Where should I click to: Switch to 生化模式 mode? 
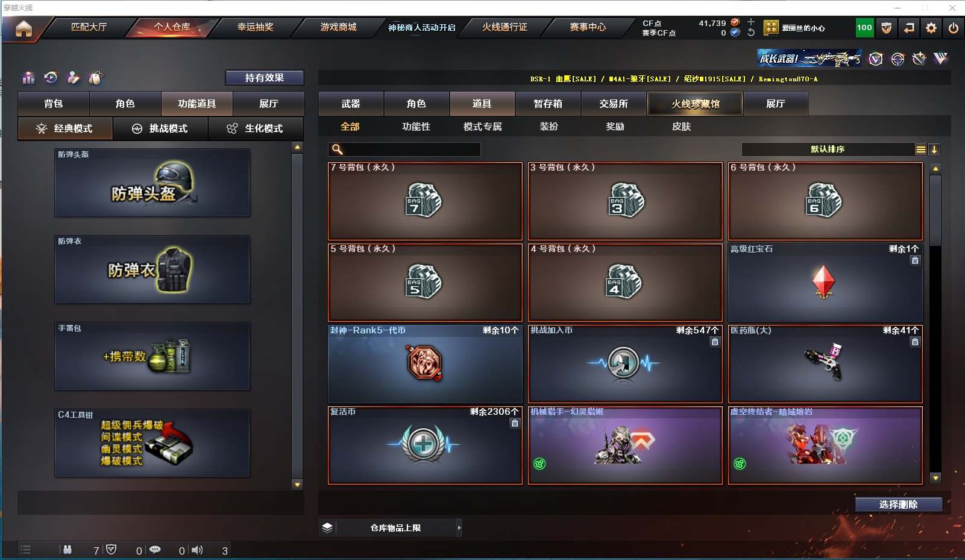tap(256, 128)
